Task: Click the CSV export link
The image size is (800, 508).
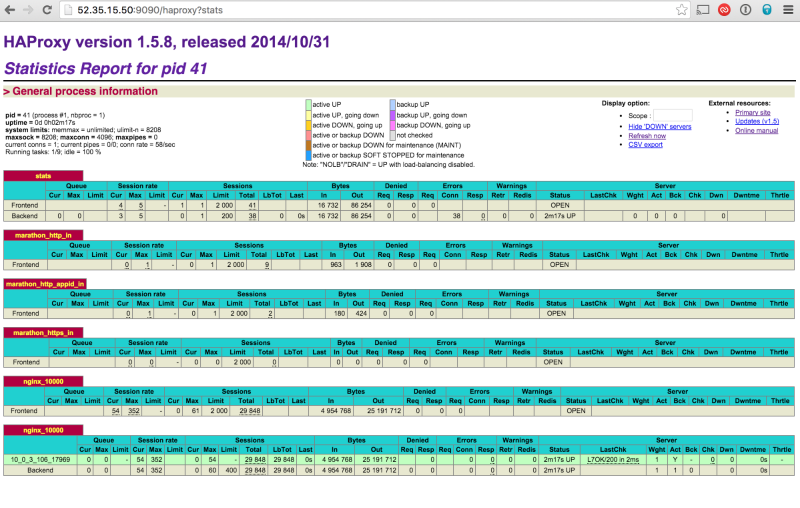Action: pos(645,145)
